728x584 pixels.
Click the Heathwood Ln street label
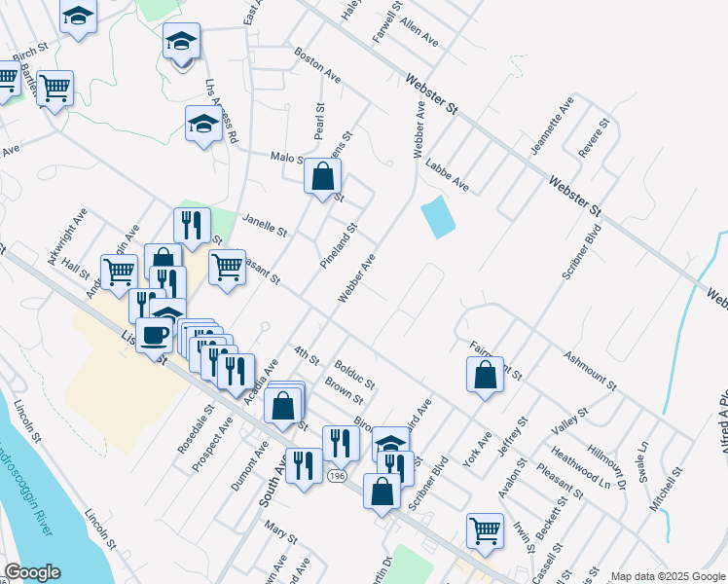(x=580, y=467)
